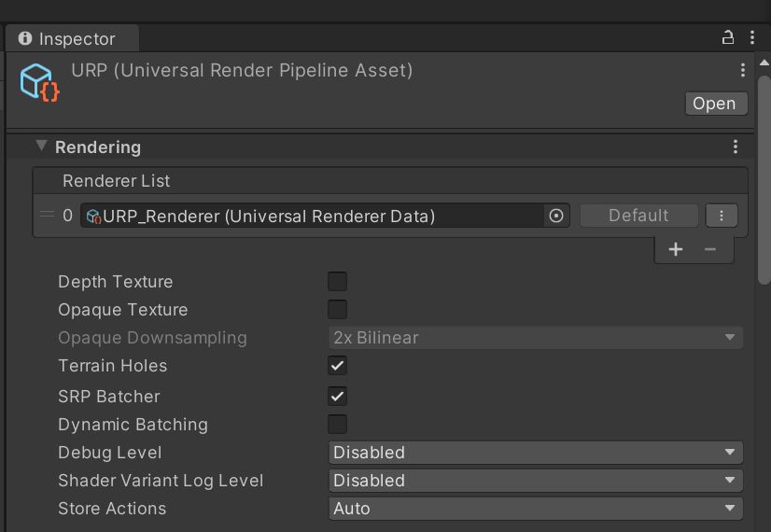The height and width of the screenshot is (532, 771).
Task: Enable the Dynamic Batching checkbox
Action: 337,425
